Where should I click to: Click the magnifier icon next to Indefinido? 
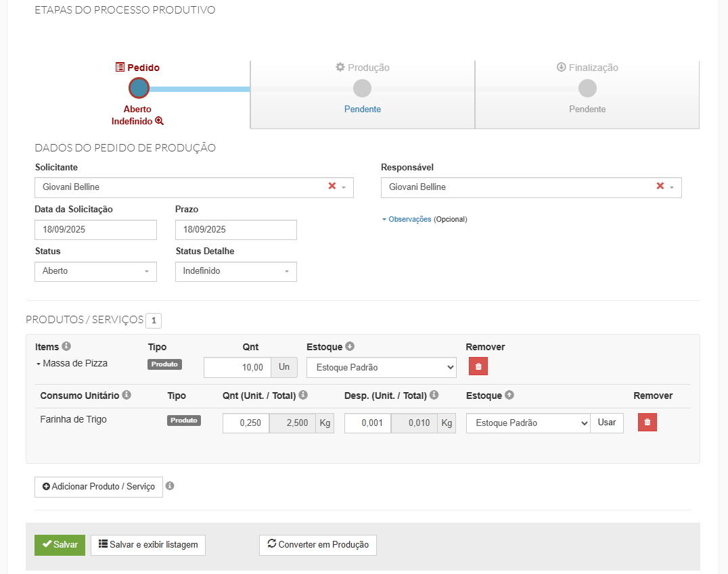click(x=160, y=121)
